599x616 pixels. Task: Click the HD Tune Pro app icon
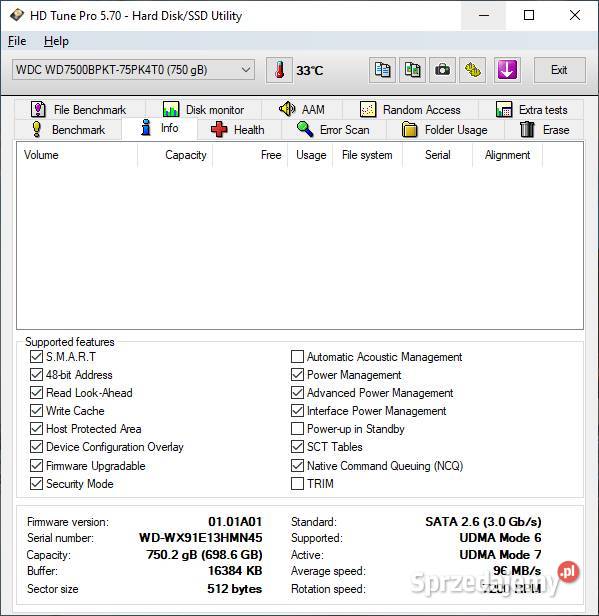16,15
